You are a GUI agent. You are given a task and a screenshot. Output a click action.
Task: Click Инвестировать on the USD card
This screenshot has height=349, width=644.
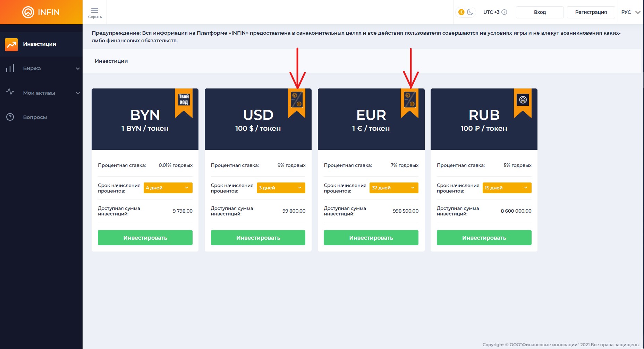[258, 238]
